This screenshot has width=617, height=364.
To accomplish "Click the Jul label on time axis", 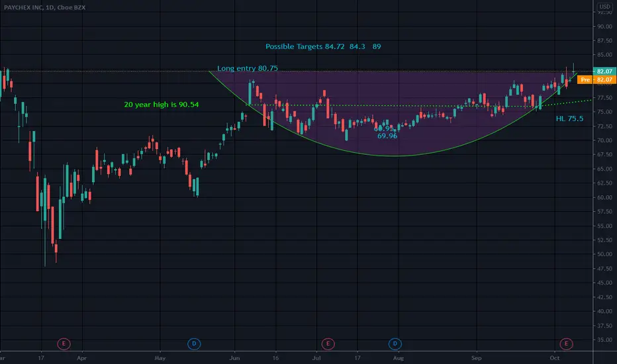I will pyautogui.click(x=316, y=358).
